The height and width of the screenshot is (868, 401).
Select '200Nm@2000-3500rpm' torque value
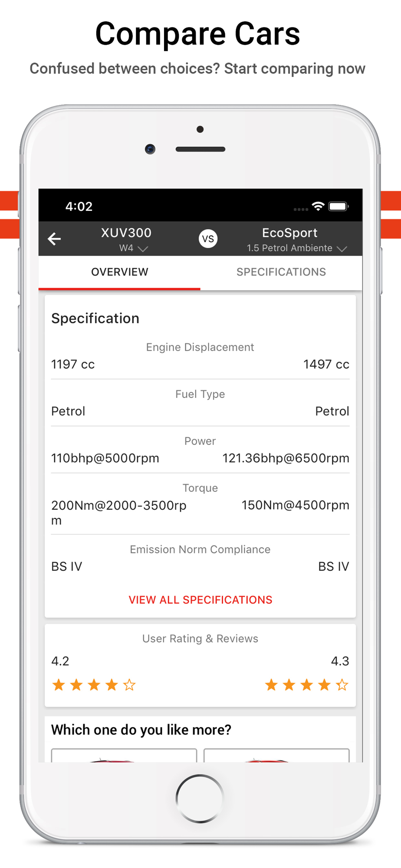click(x=119, y=513)
